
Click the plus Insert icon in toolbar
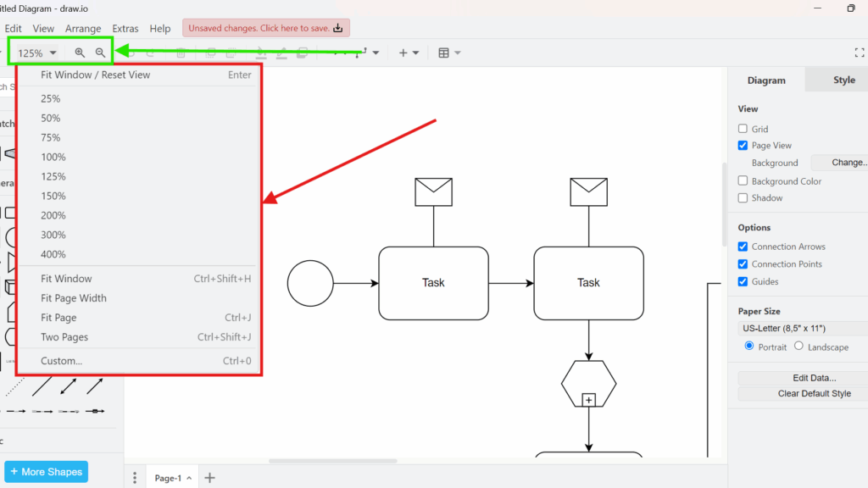[x=402, y=52]
